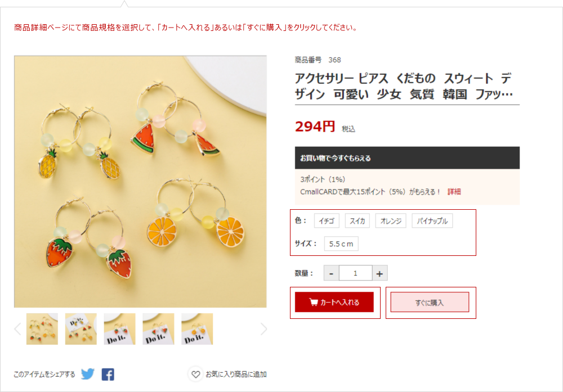
Task: Click すぐに購入 buy now button
Action: [x=430, y=303]
